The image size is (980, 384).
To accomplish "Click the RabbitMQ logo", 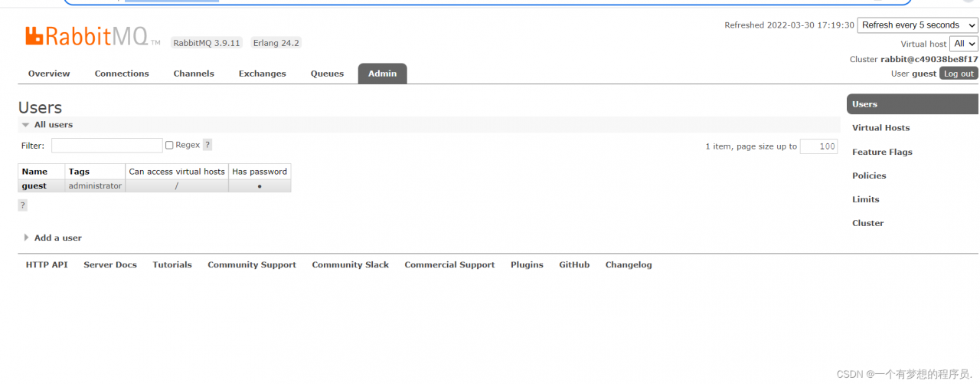I will click(93, 37).
